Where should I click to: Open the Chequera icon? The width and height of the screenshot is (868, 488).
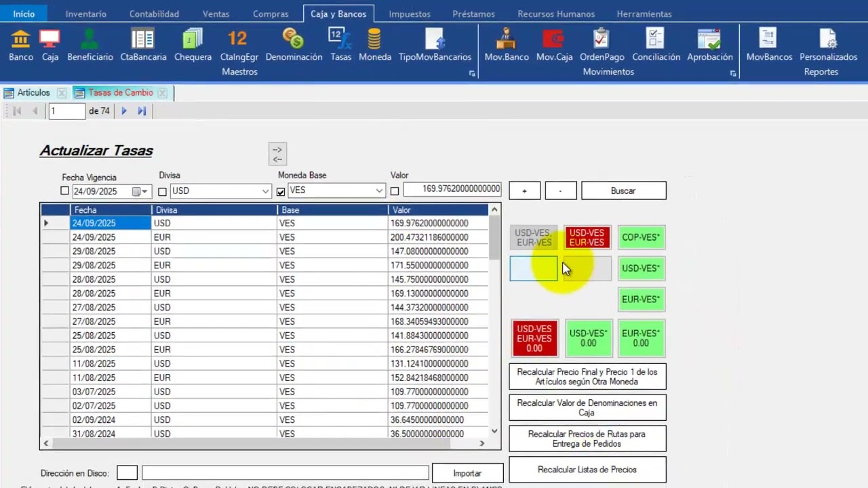coord(193,45)
